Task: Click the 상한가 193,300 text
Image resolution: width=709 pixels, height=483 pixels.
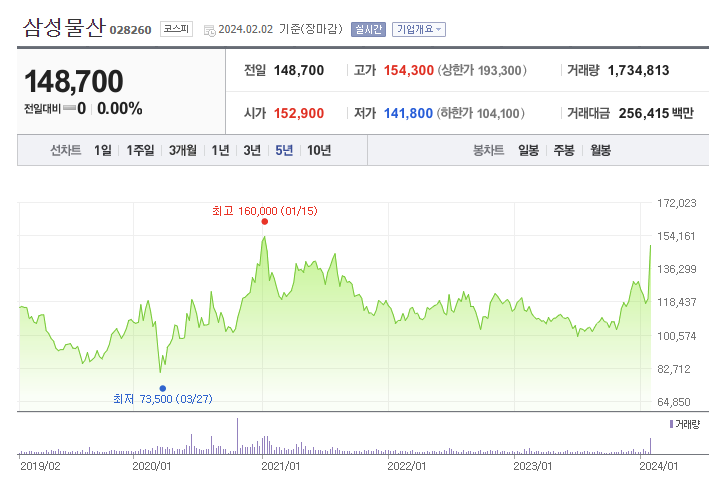Action: (x=482, y=71)
